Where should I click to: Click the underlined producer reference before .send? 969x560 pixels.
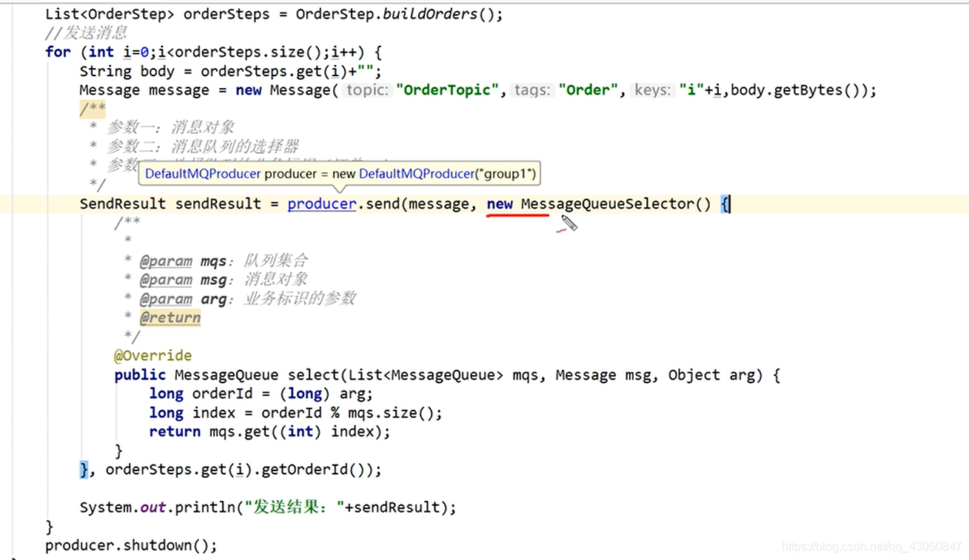[x=322, y=204]
